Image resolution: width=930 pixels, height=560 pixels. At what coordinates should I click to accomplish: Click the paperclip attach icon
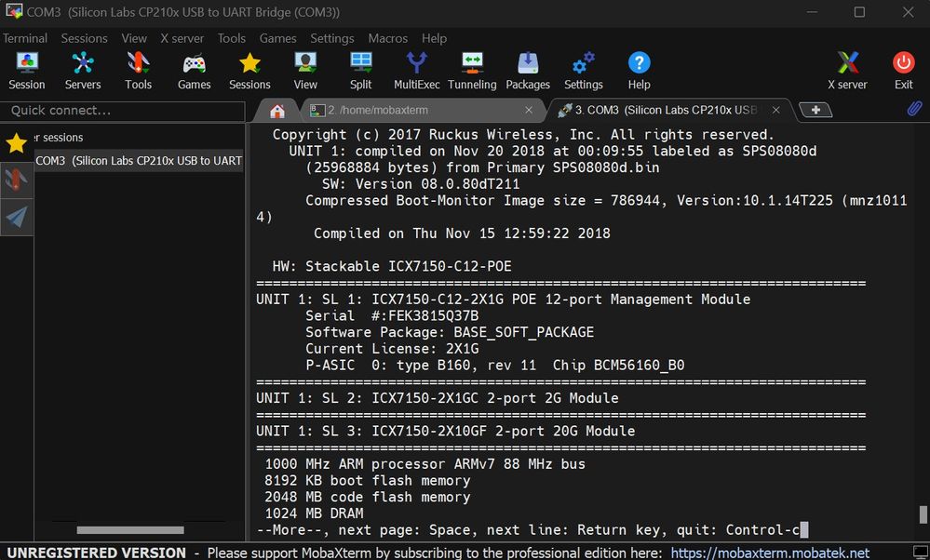point(914,109)
